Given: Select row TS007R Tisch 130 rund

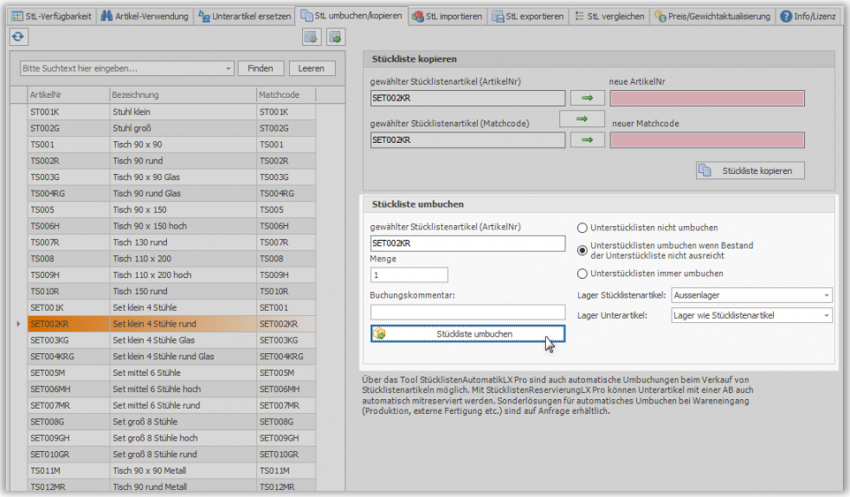Looking at the screenshot, I should pos(171,242).
